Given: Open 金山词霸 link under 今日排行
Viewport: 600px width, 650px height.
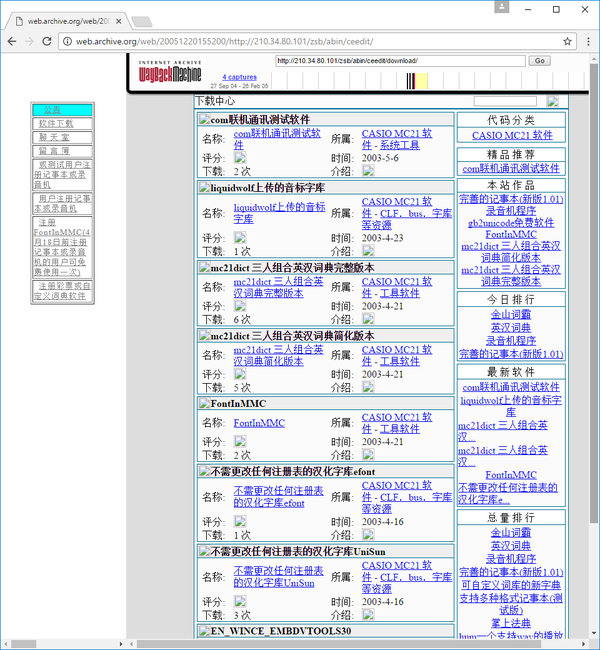Looking at the screenshot, I should pos(511,315).
